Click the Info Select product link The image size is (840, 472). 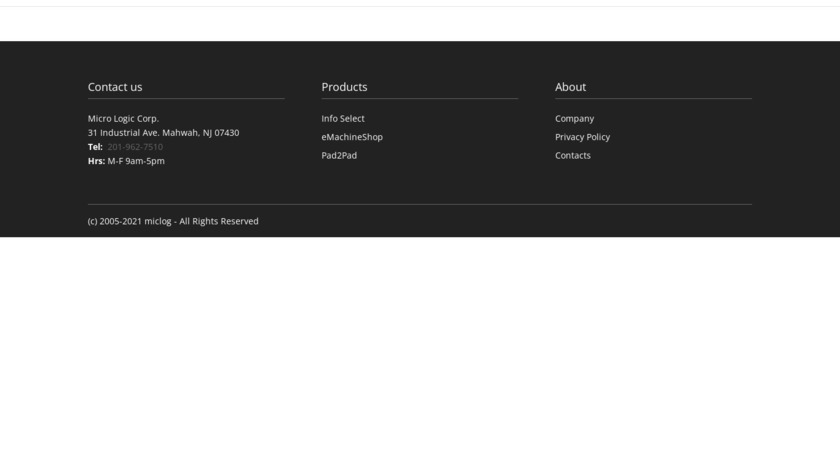click(343, 119)
